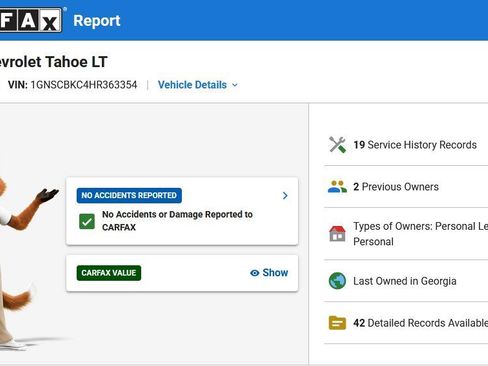Click the yellow detailed records folder icon
The height and width of the screenshot is (366, 488).
pyautogui.click(x=337, y=323)
